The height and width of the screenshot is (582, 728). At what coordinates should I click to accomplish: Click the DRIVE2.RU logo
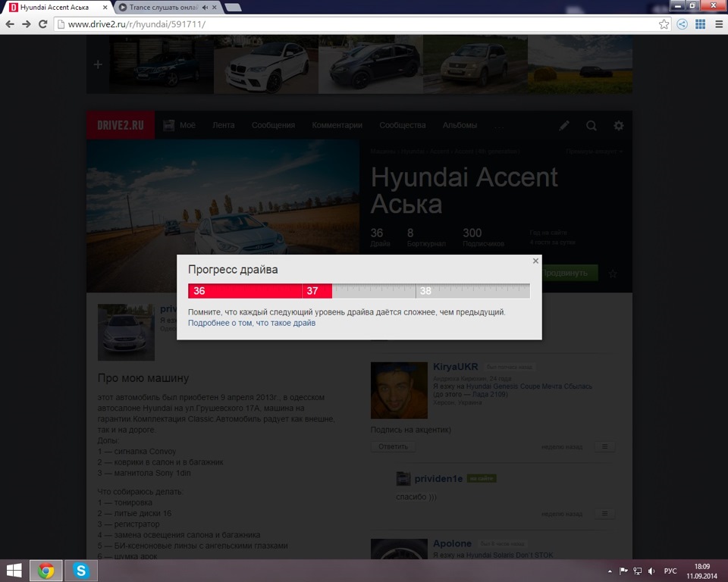(x=121, y=125)
